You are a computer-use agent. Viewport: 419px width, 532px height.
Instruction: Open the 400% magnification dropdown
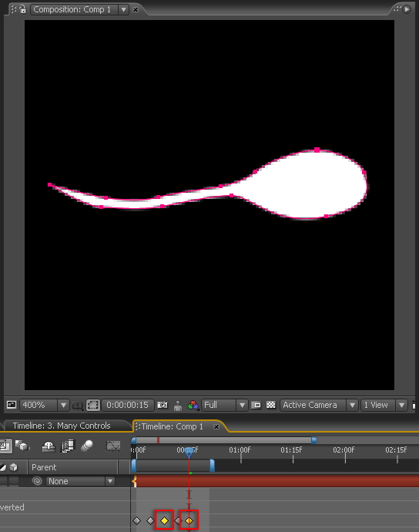[45, 405]
